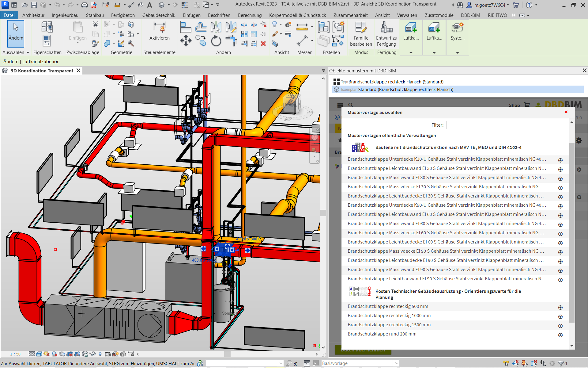Click the Text 'A' icon in quick access toolbar
Screen dimensions: 588x368
149,5
